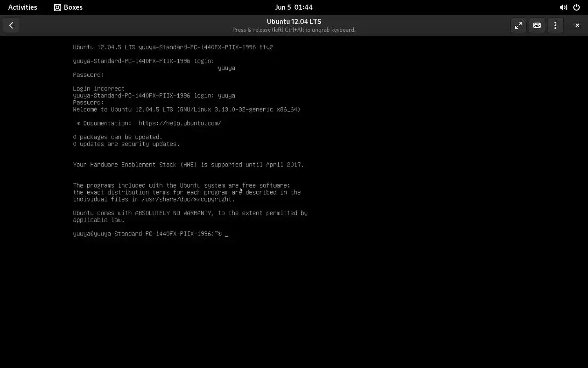Open the clock showing Jun 5 01:44
The height and width of the screenshot is (368, 588).
coord(294,7)
